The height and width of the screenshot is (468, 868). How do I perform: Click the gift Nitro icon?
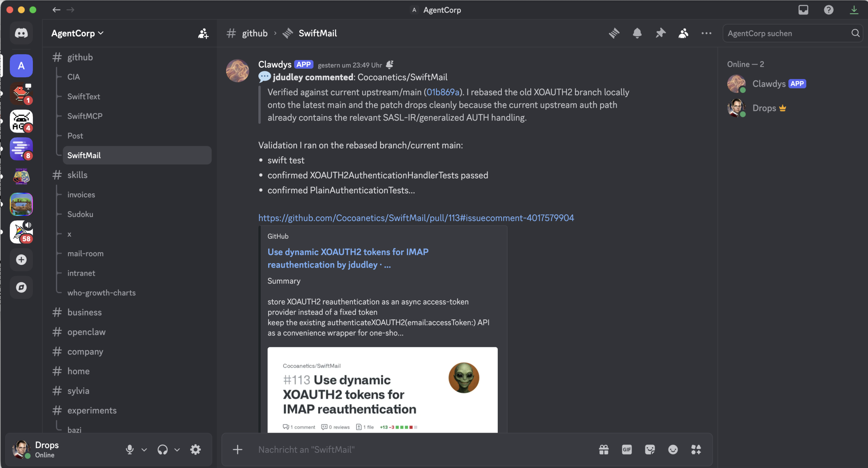(604, 450)
